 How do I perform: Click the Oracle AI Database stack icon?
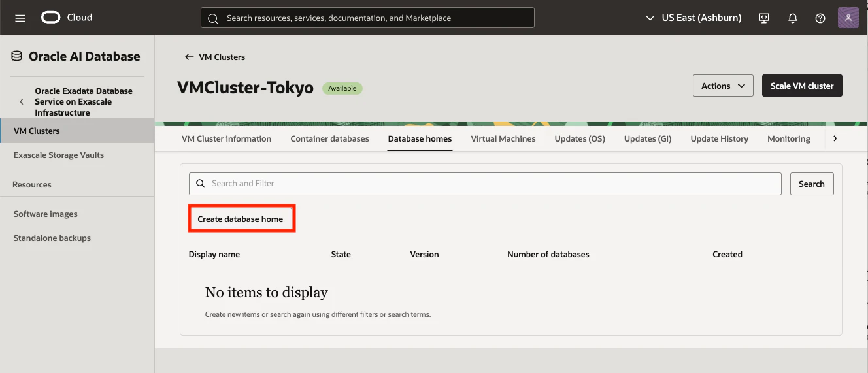point(17,56)
